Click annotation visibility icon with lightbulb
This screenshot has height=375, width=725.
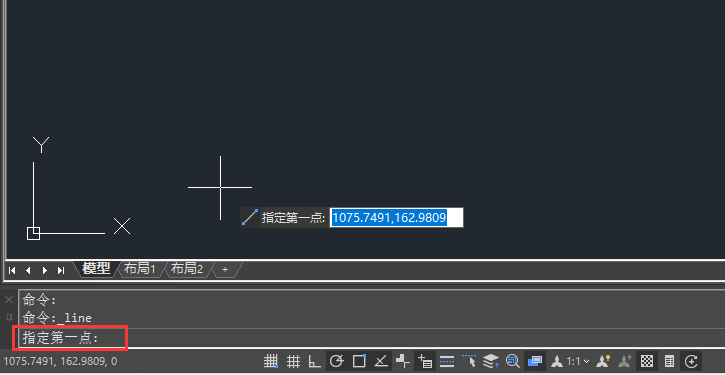604,361
